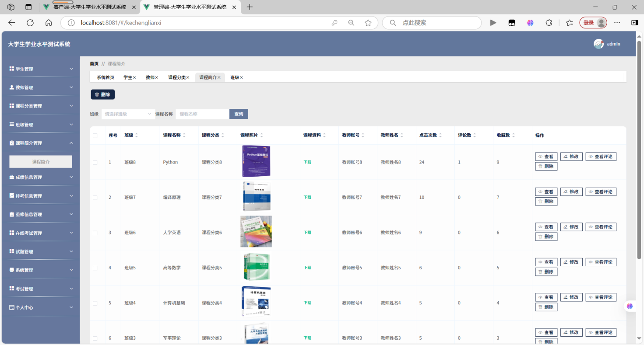Switch to 课程分类 page tab
The image size is (644, 345).
[x=177, y=77]
